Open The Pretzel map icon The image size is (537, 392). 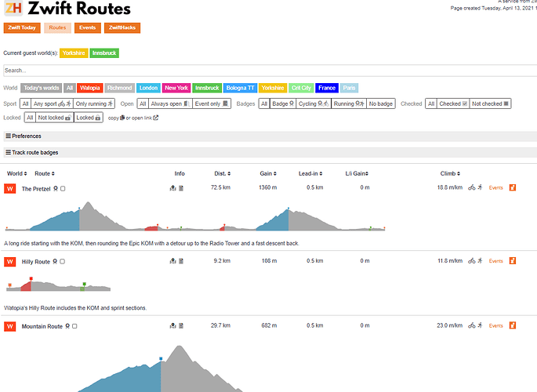coord(172,188)
